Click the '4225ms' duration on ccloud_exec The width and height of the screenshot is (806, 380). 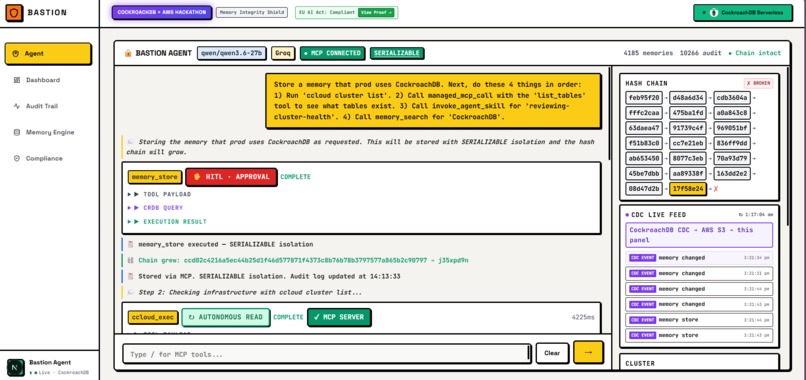(583, 317)
